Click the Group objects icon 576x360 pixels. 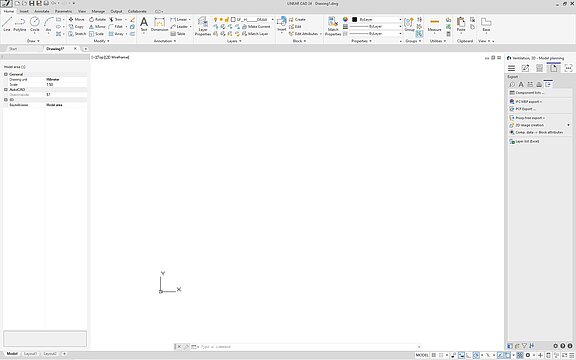409,24
